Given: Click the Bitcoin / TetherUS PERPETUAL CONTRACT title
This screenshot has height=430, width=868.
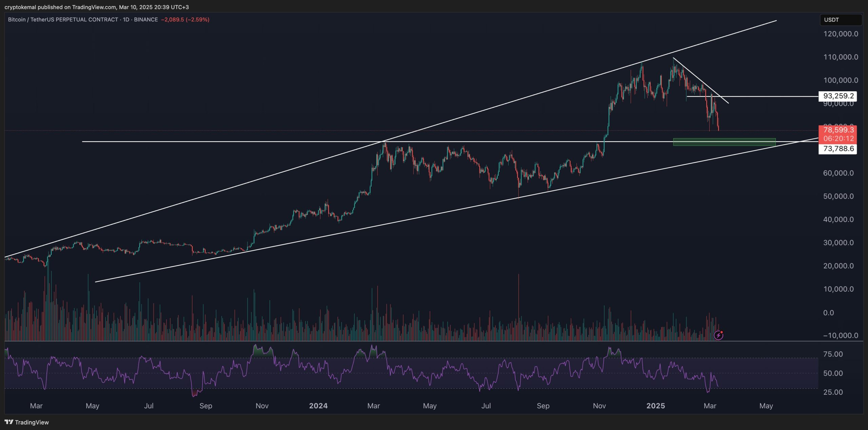Looking at the screenshot, I should coord(63,20).
